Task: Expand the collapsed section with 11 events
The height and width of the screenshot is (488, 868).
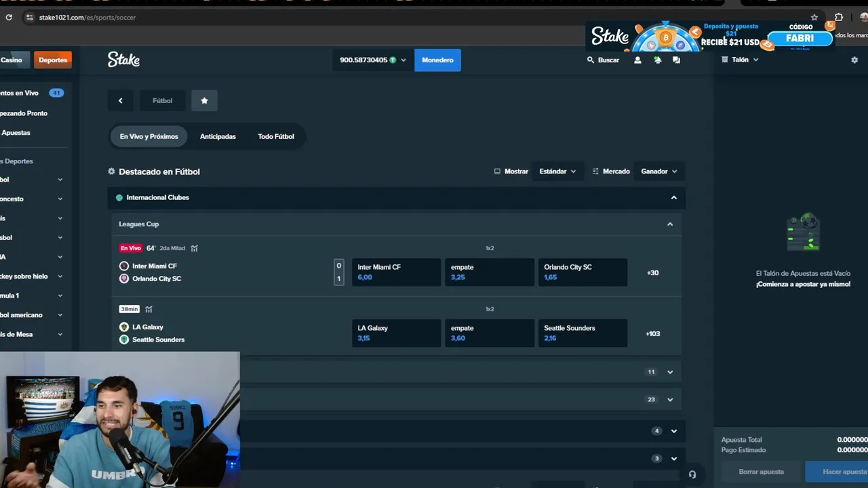Action: (x=670, y=371)
